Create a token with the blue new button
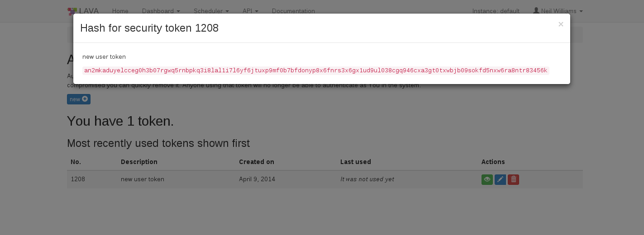Screen dimensions: 644x235 coord(79,99)
